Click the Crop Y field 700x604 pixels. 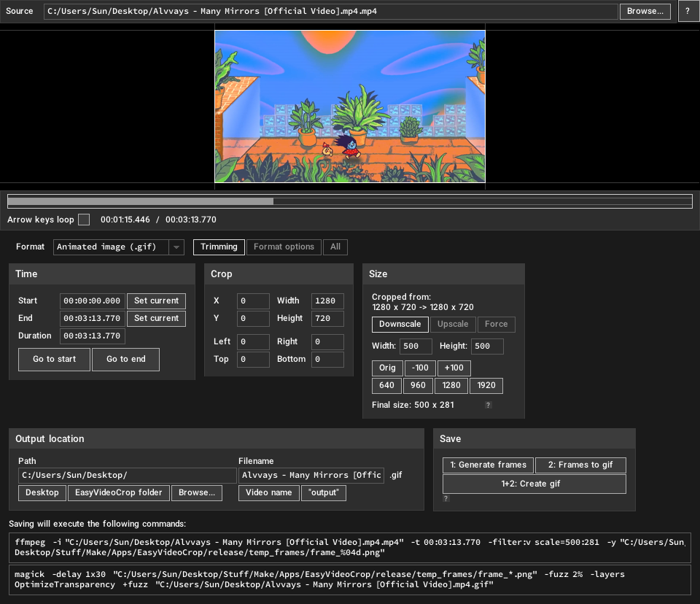(253, 319)
